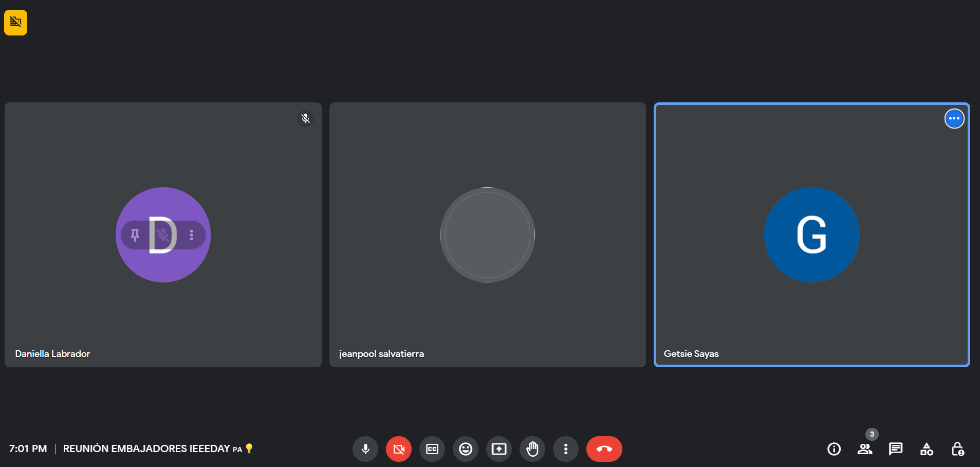Open the three-dot more options menu in bottom bar
980x467 pixels.
pos(566,449)
